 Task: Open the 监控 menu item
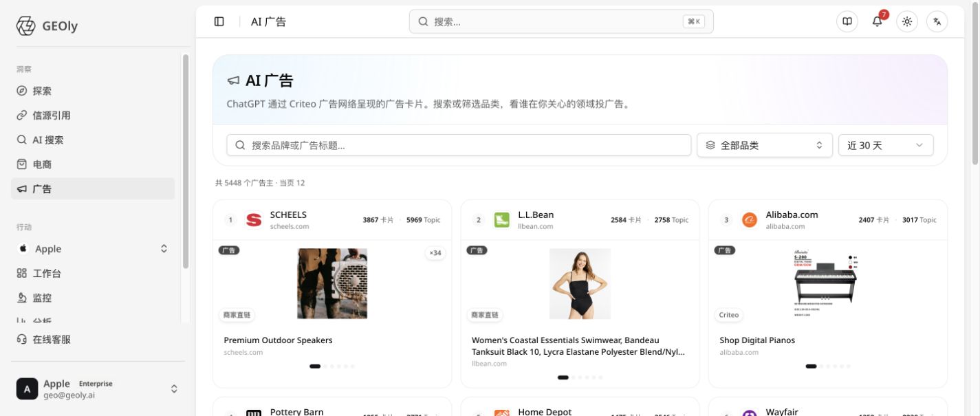click(93, 298)
